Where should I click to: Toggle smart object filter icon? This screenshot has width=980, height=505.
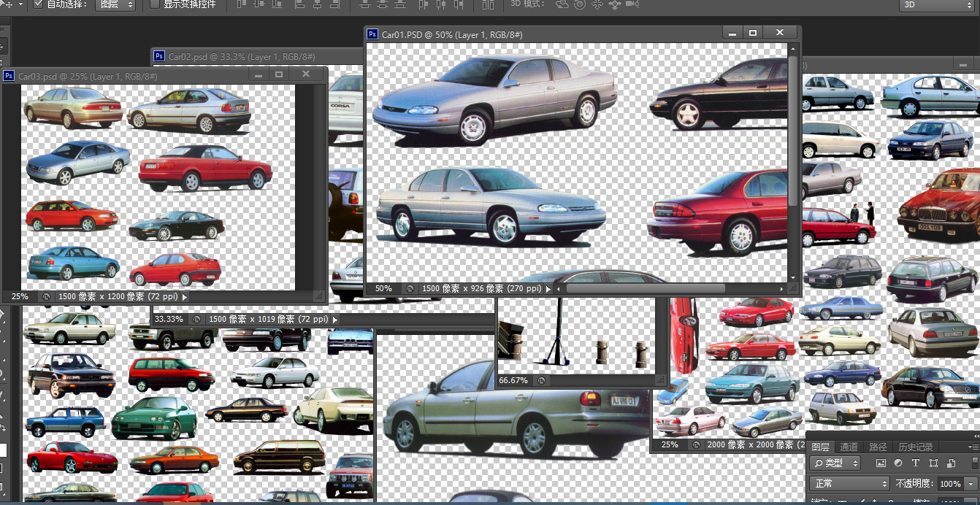[x=951, y=463]
